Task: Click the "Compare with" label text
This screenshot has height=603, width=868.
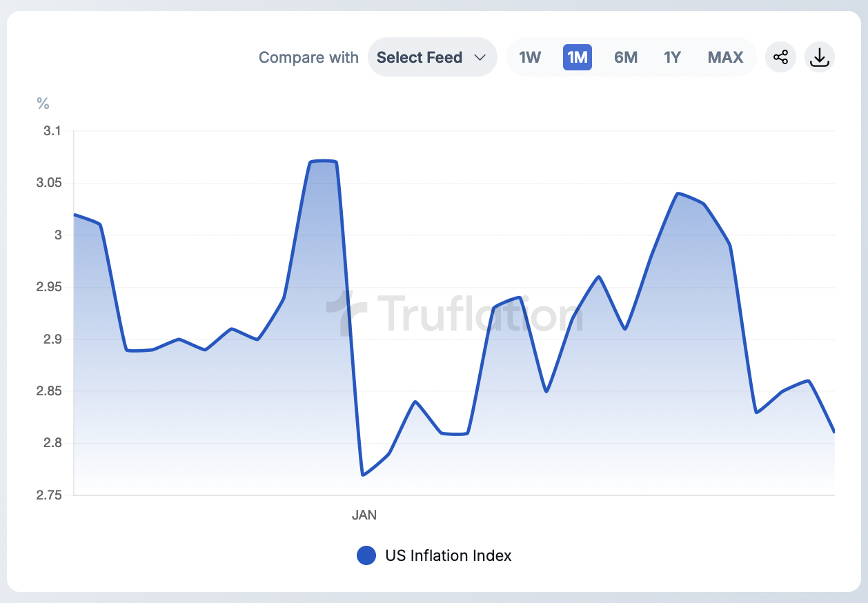Action: 308,57
